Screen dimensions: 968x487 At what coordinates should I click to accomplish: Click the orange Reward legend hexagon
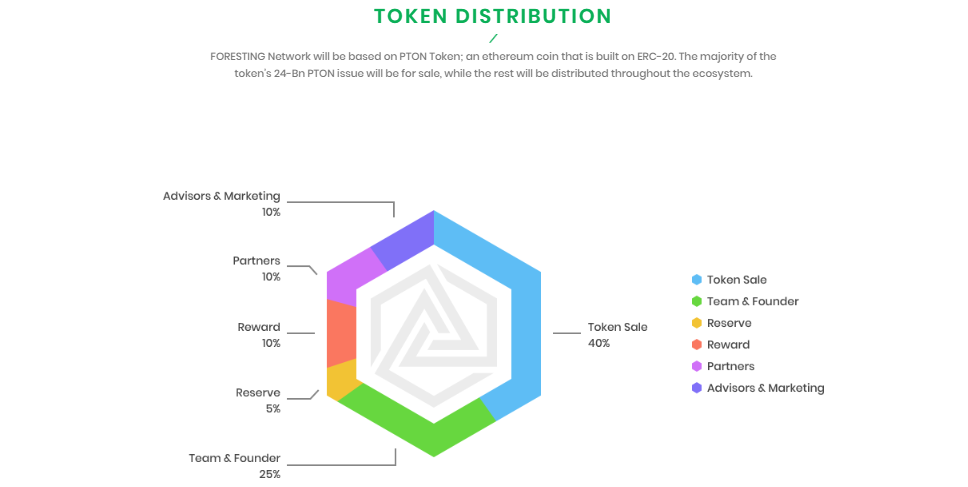696,345
